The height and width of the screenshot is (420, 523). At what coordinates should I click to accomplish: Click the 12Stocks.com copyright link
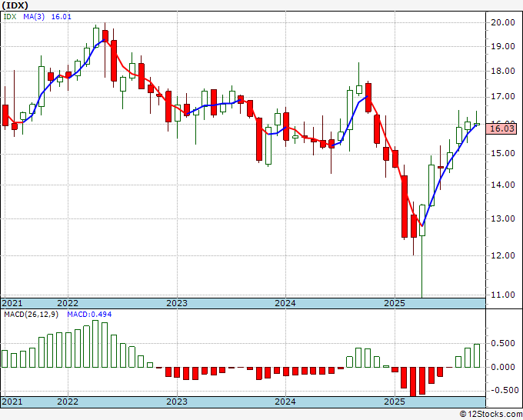tap(491, 415)
